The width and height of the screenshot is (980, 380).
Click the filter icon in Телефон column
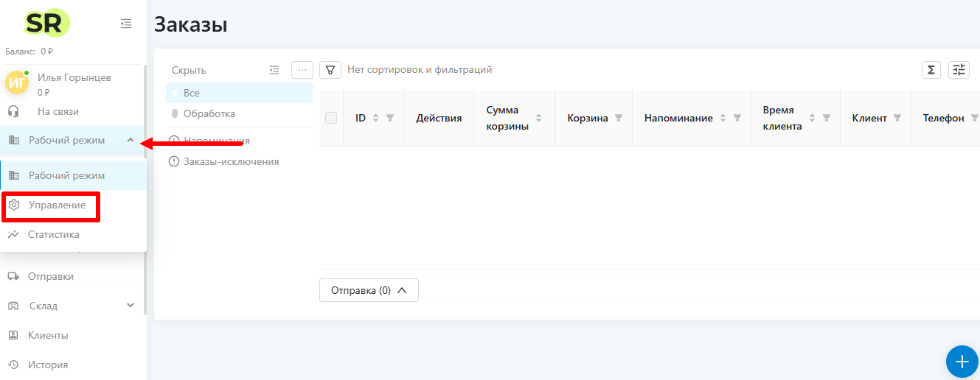pos(974,118)
